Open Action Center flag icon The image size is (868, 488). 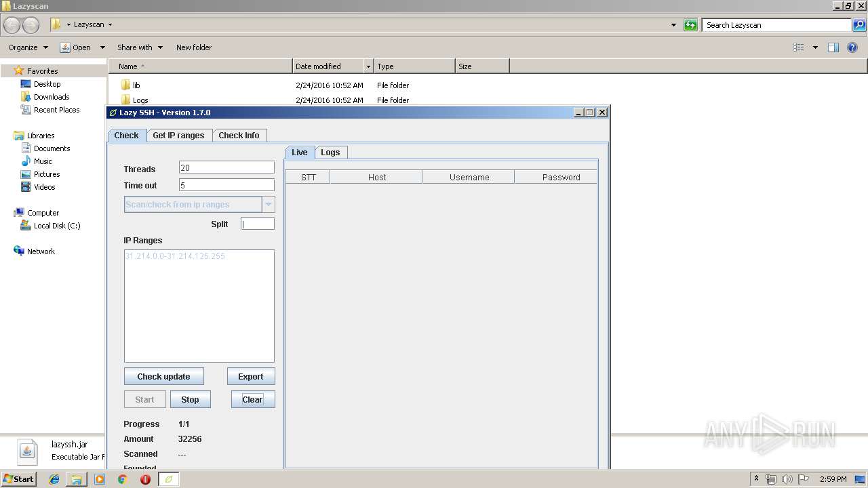[804, 479]
